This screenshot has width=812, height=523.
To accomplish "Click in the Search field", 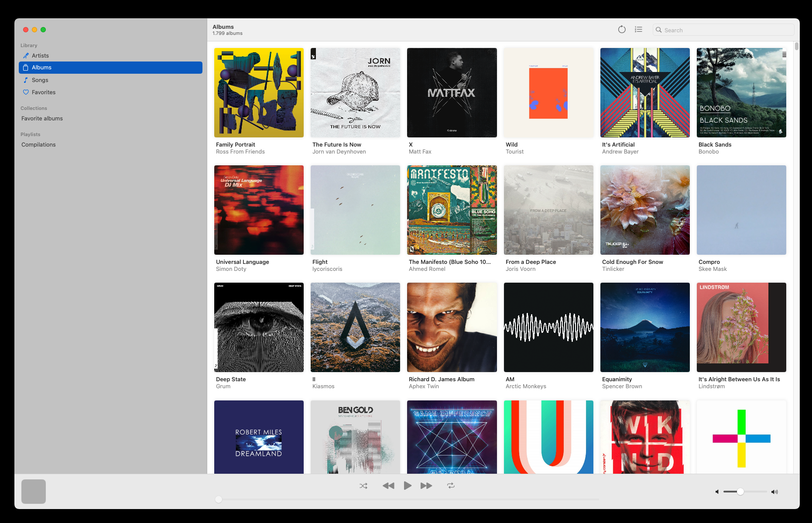I will [x=723, y=30].
